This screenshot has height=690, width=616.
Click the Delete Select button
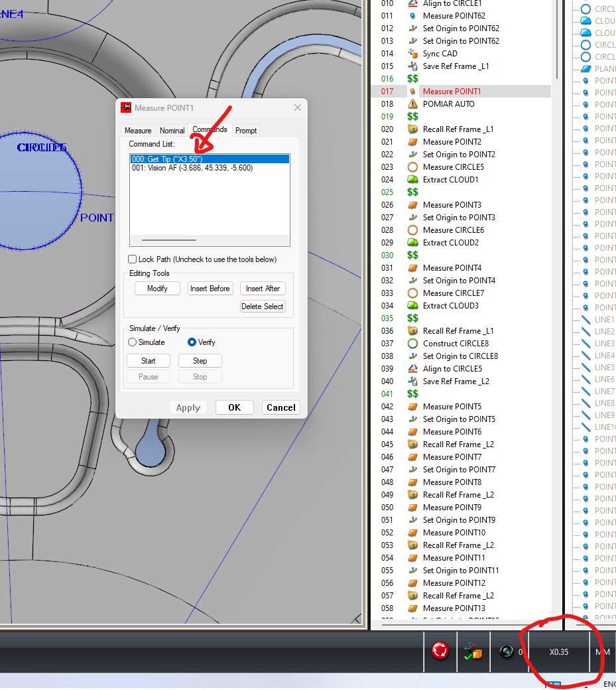[263, 307]
